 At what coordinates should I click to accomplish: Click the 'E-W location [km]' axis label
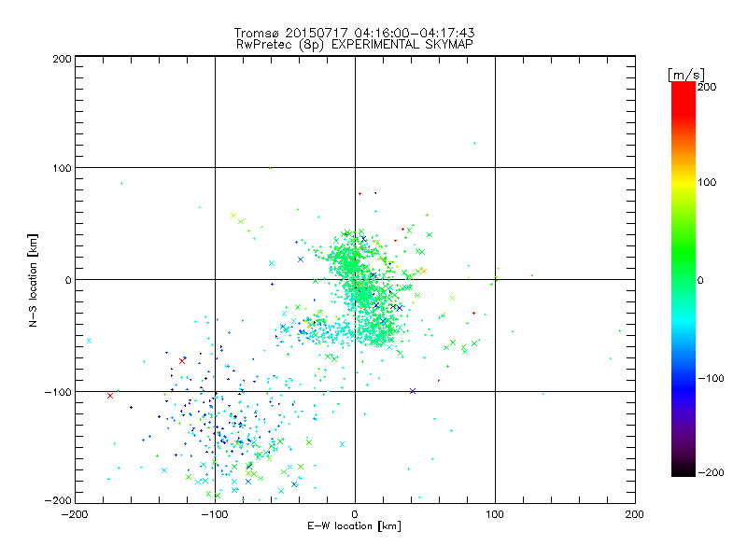pos(354,525)
